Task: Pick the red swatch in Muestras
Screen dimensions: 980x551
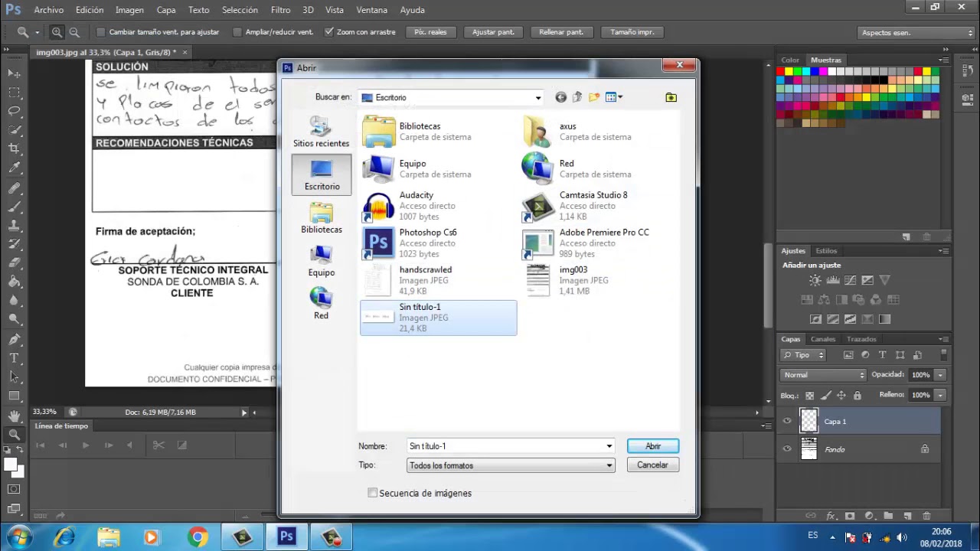Action: pos(780,72)
